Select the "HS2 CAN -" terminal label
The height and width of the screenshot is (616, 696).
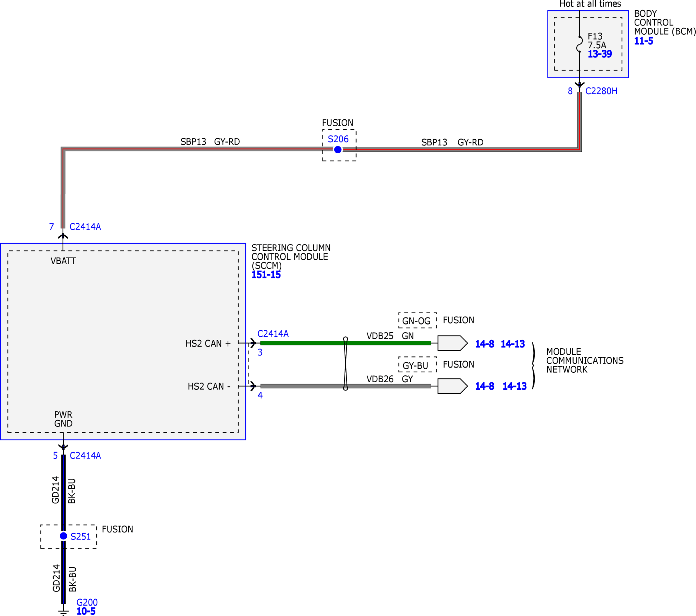(x=209, y=386)
